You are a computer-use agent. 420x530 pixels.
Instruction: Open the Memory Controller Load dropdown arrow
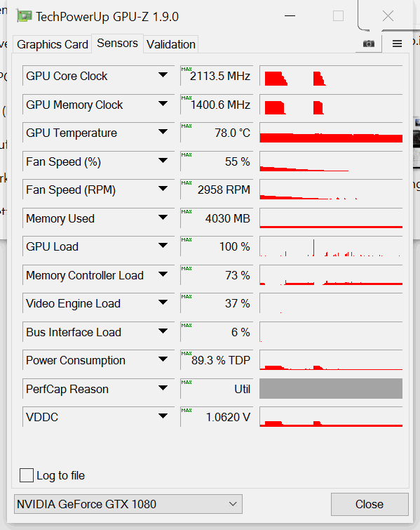(x=163, y=274)
